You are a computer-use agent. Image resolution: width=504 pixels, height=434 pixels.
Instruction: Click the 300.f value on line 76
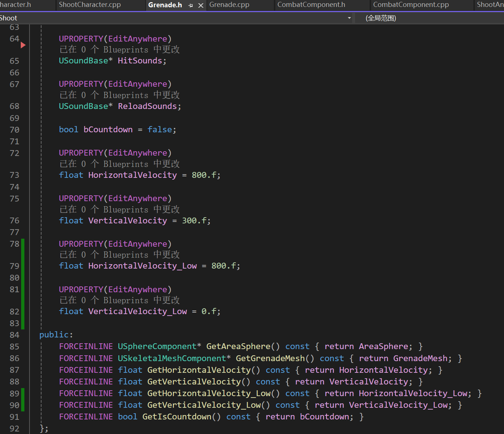(194, 220)
